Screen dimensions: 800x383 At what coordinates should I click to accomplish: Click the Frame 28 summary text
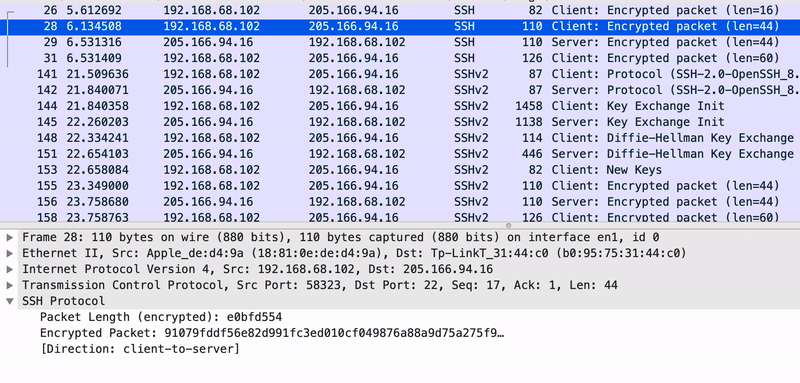pyautogui.click(x=340, y=237)
